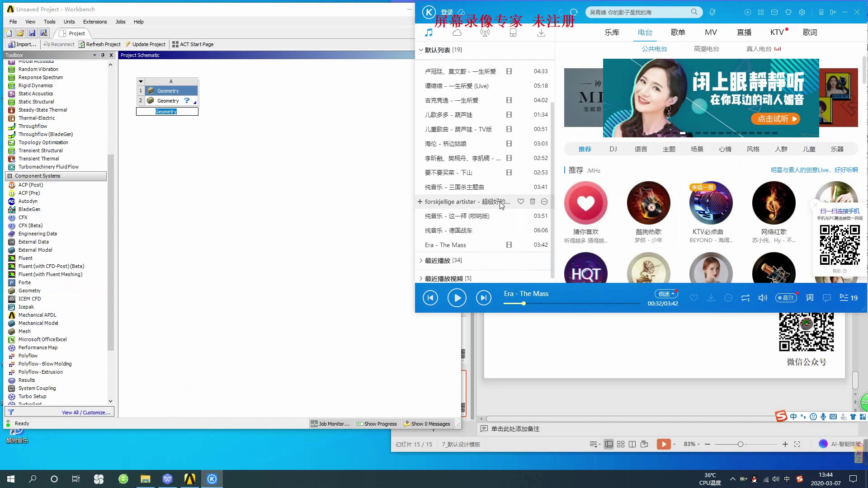This screenshot has height=488, width=868.
Task: Open the Extensions menu in Workbench
Action: tap(95, 22)
